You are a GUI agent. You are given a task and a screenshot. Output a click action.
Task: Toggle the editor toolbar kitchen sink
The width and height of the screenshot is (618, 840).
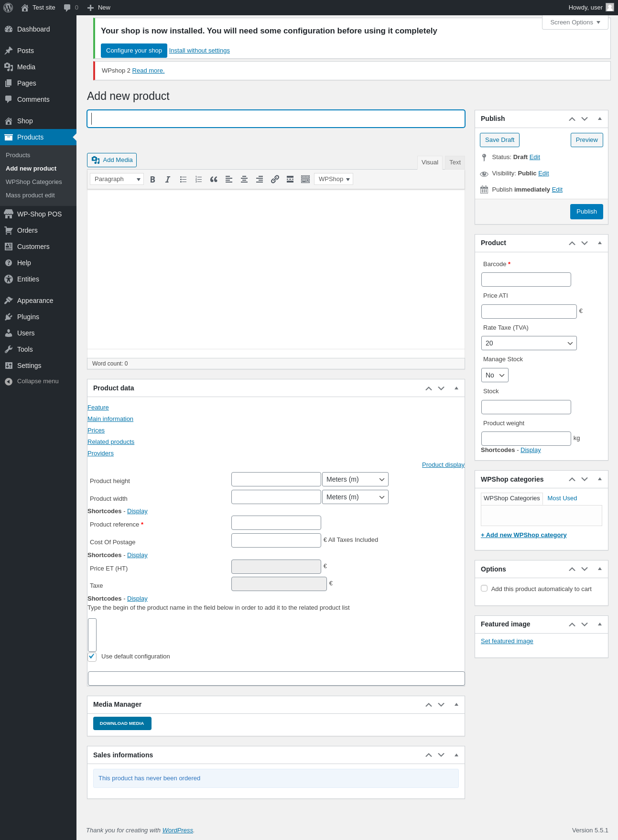305,179
